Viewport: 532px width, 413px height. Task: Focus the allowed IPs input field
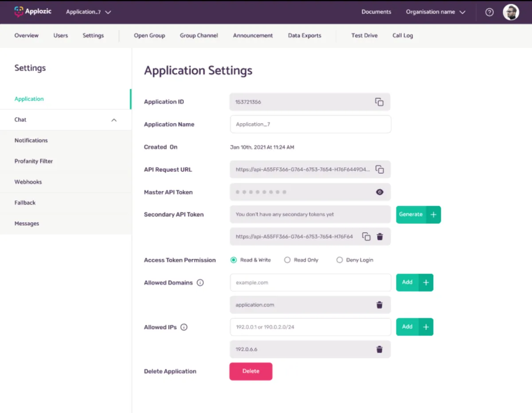[311, 327]
